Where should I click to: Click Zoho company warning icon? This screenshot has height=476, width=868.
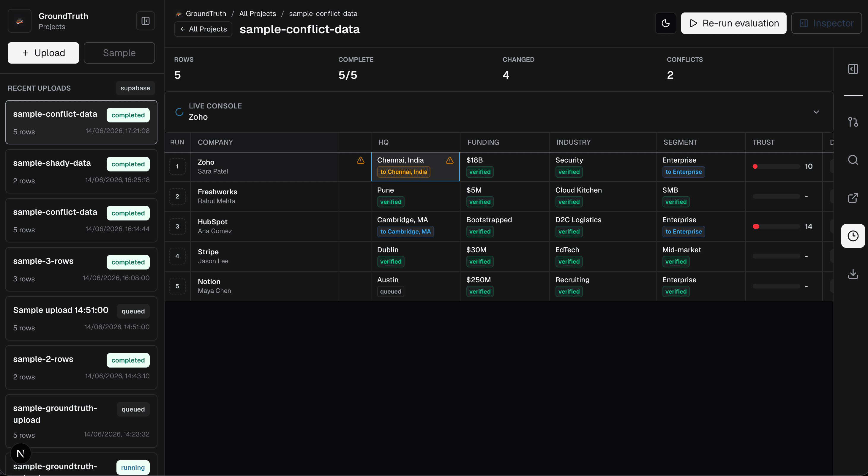[x=361, y=160]
